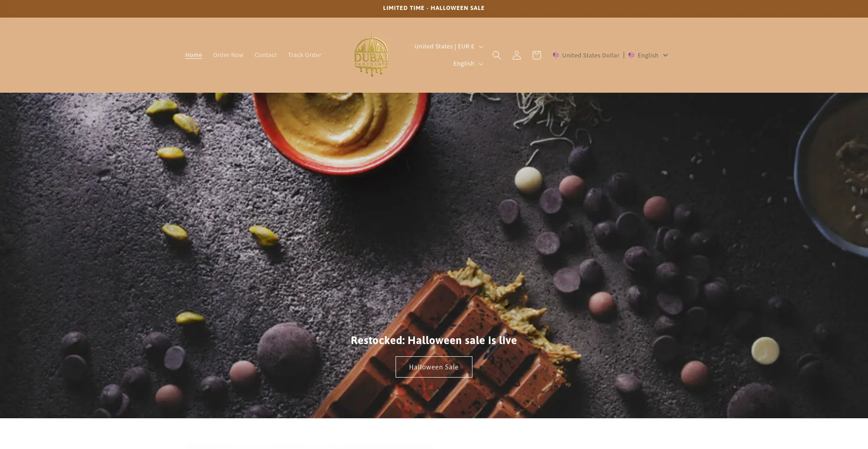868x449 pixels.
Task: Open the shopping cart icon
Action: pyautogui.click(x=537, y=55)
